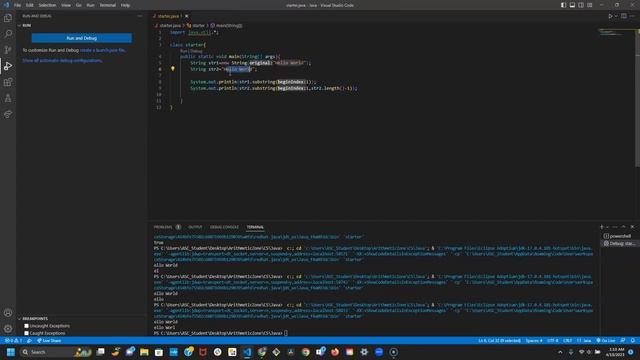Select the Terminal panel tab

pos(255,227)
